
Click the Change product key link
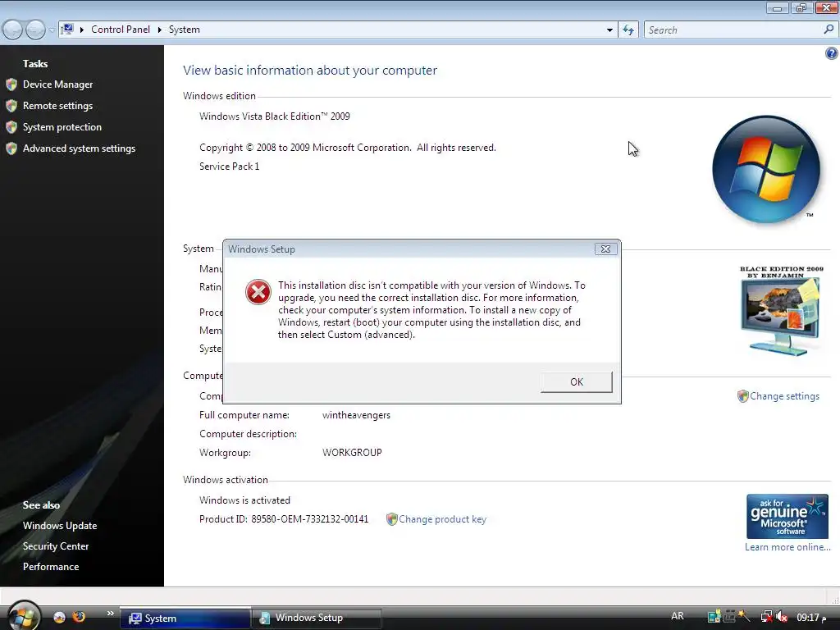[x=442, y=519]
